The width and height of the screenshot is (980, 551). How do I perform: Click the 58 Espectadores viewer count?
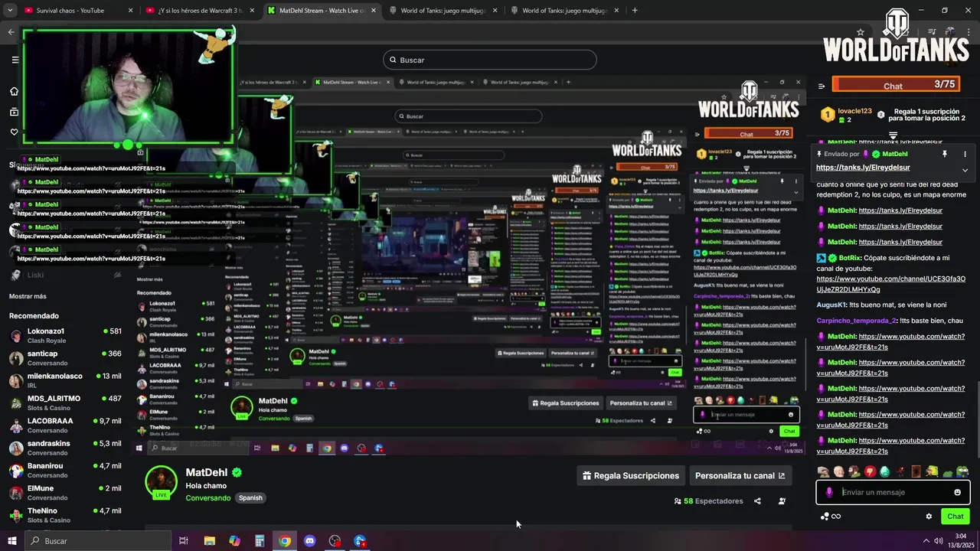pyautogui.click(x=708, y=501)
